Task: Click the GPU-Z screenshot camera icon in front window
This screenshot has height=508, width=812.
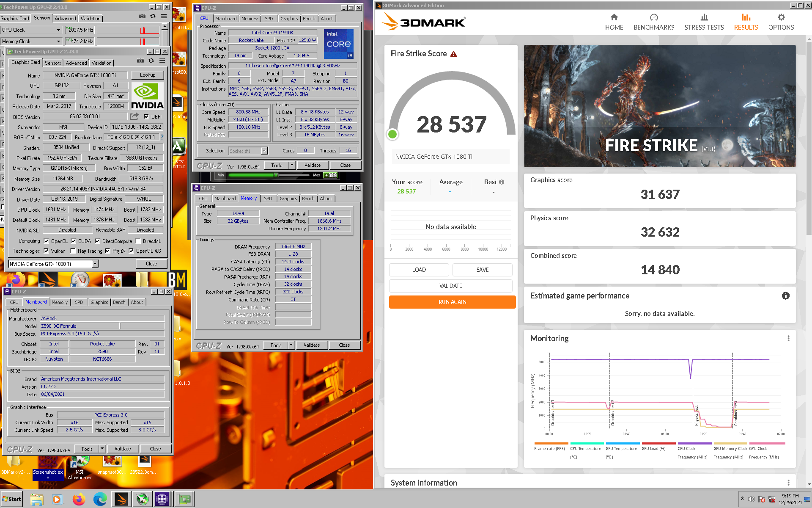Action: (140, 61)
